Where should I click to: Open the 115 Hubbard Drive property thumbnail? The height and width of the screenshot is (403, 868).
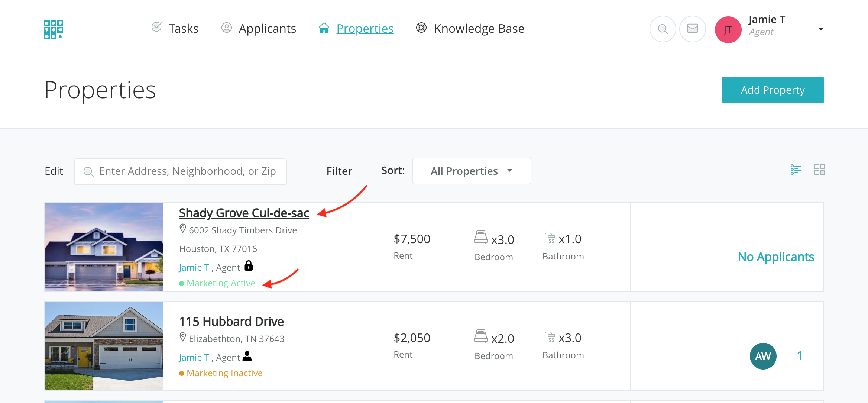104,346
